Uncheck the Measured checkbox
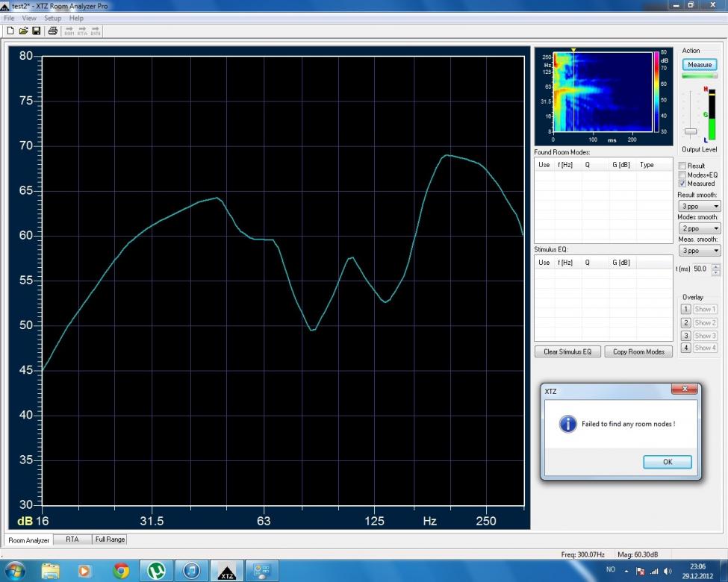728x582 pixels. coord(682,184)
